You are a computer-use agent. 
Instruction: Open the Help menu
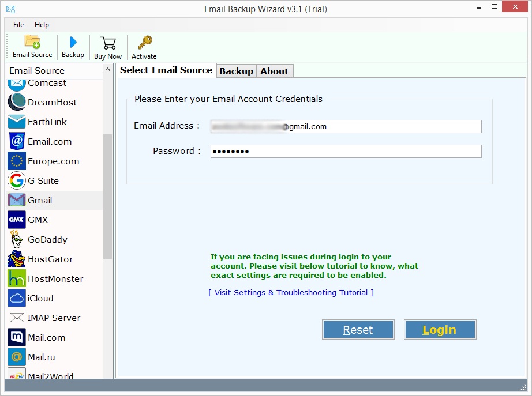(42, 24)
